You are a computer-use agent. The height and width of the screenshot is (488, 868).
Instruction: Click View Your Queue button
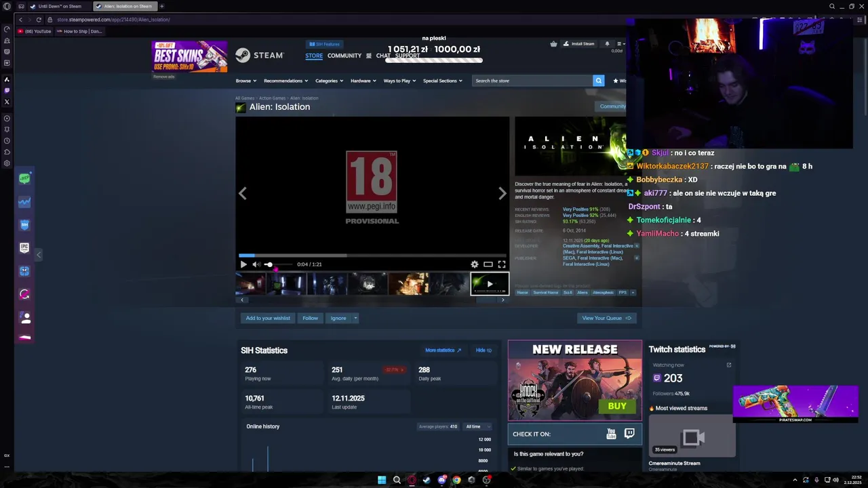[x=606, y=318]
